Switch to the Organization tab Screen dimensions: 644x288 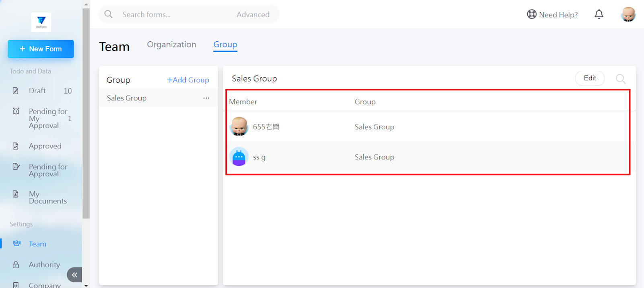(x=171, y=45)
